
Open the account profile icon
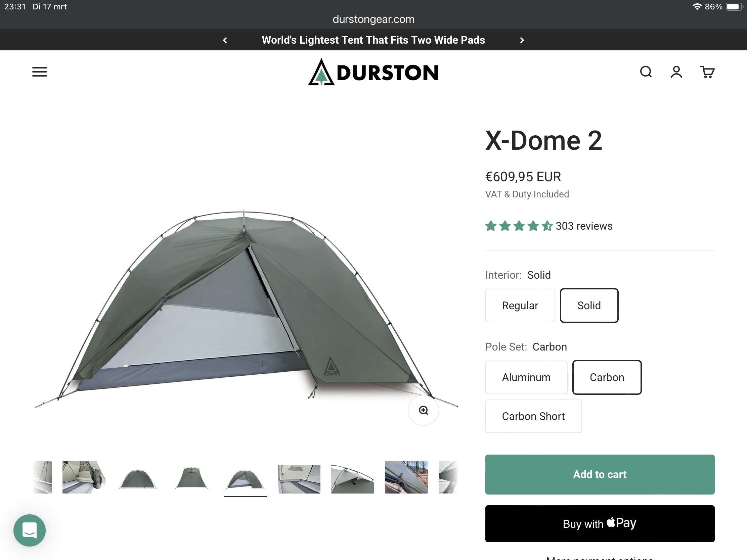coord(676,72)
